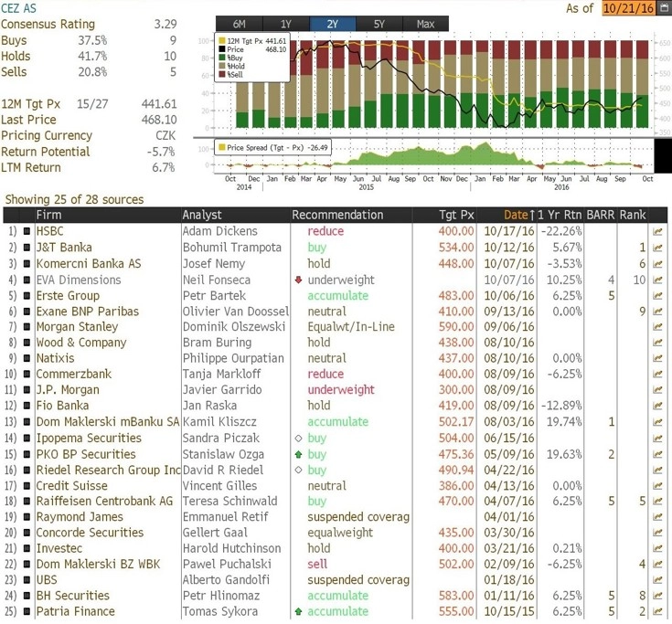
Task: Toggle the square marker beside Natixis
Action: [x=27, y=358]
